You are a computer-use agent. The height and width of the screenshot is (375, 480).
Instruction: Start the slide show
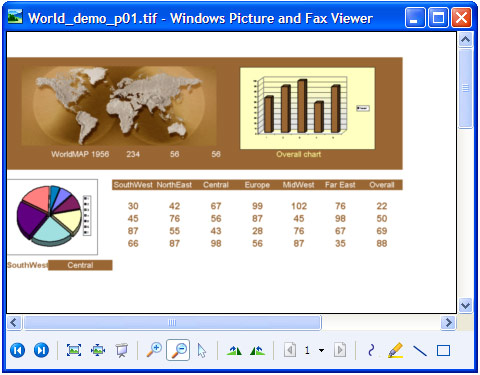pos(122,350)
